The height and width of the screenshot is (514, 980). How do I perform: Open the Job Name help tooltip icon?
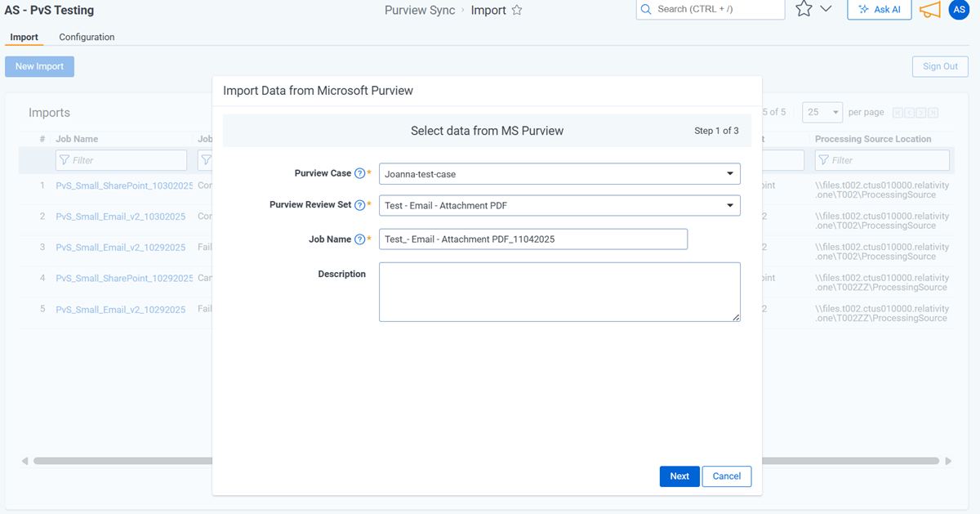(359, 239)
